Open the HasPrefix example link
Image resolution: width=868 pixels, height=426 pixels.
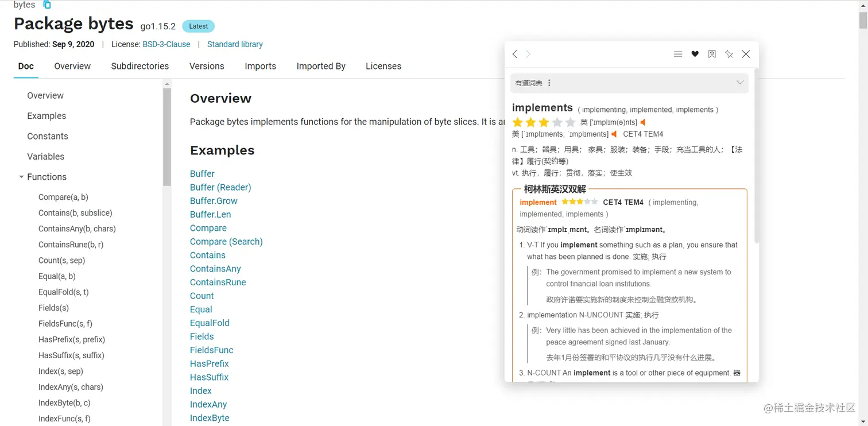pos(210,363)
